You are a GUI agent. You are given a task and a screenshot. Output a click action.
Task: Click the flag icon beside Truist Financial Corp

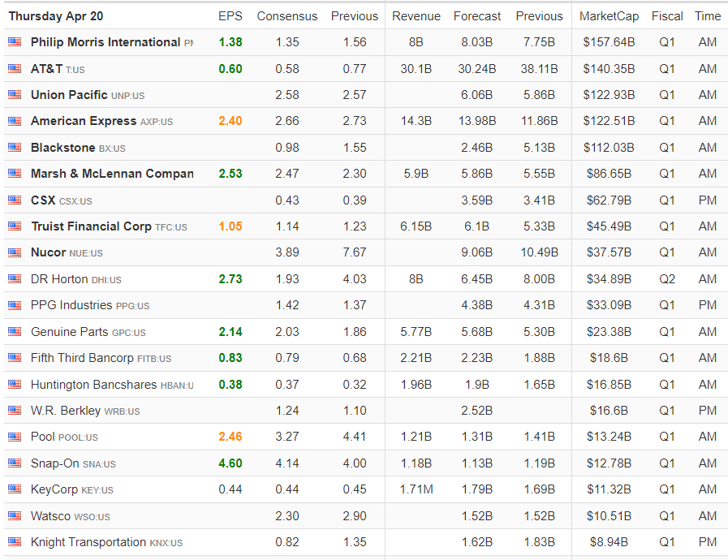pyautogui.click(x=15, y=226)
